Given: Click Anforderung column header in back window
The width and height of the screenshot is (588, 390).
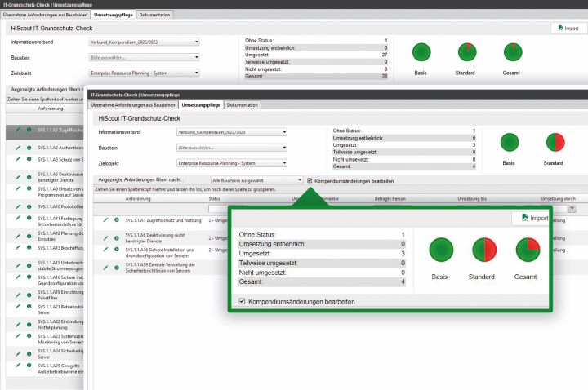Looking at the screenshot, I should click(51, 109).
